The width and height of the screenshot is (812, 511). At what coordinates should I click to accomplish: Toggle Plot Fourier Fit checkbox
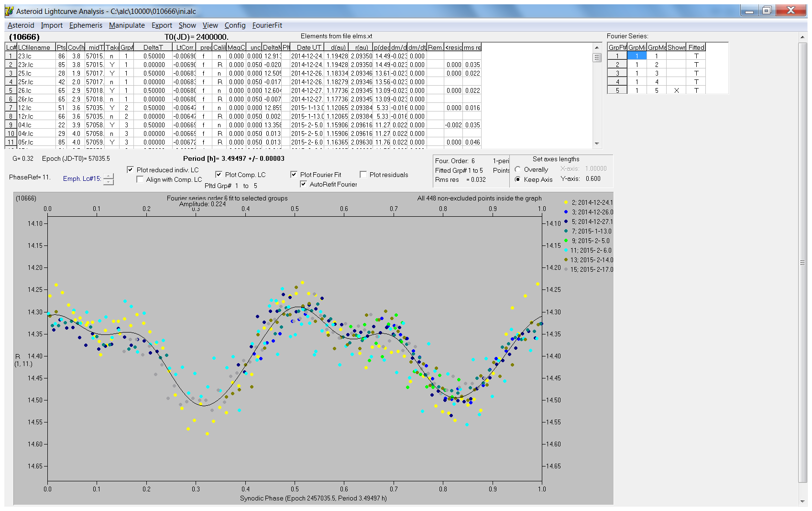pyautogui.click(x=294, y=174)
